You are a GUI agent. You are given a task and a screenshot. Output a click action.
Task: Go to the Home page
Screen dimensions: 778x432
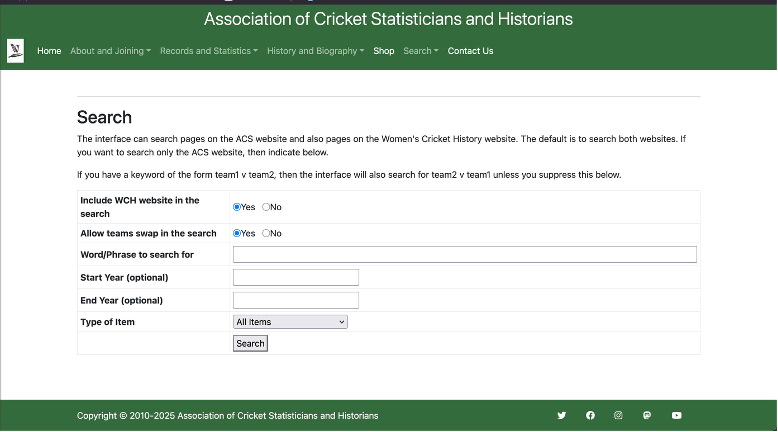click(49, 51)
